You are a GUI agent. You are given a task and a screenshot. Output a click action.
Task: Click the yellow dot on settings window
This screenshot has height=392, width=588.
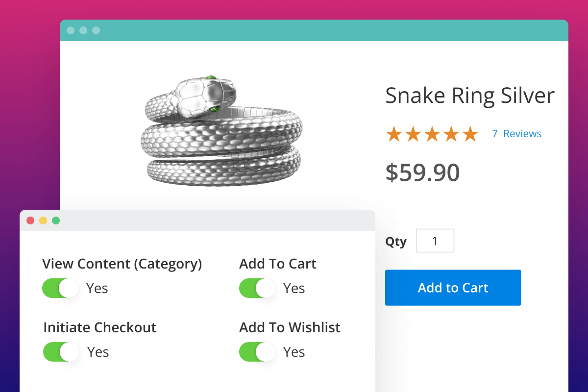43,220
